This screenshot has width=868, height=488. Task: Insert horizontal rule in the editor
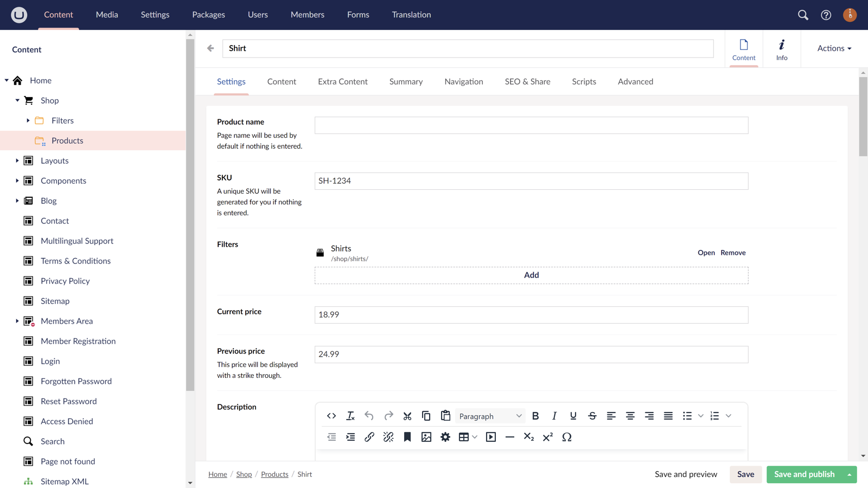pyautogui.click(x=510, y=437)
